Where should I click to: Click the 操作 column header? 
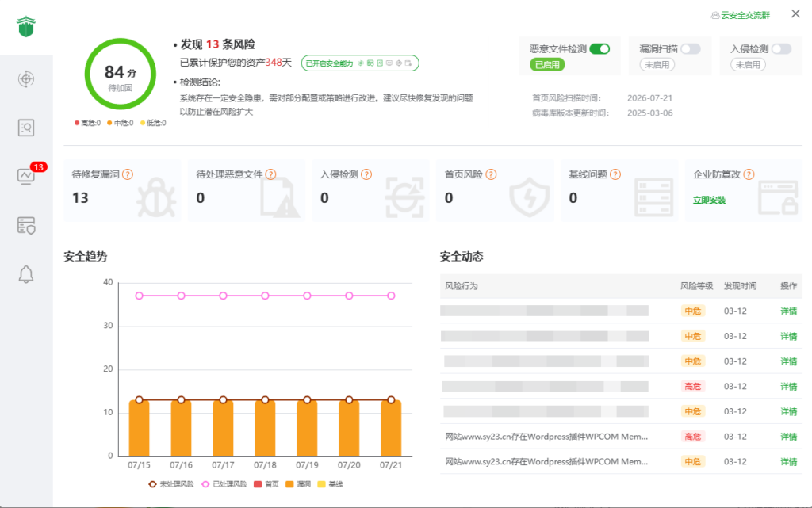pos(789,286)
